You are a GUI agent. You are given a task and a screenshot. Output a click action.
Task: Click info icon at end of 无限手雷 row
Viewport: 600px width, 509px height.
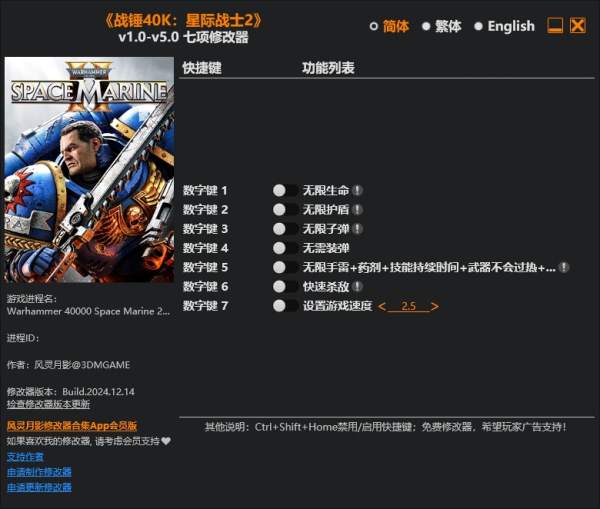(564, 267)
